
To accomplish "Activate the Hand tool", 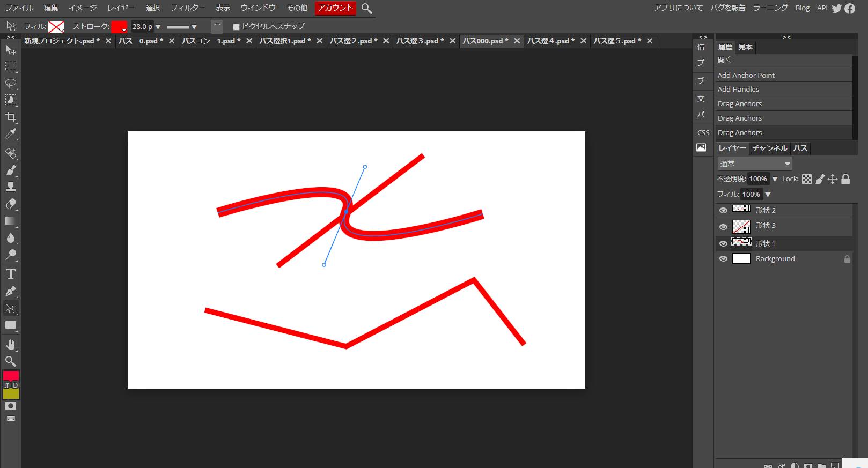I will [11, 344].
